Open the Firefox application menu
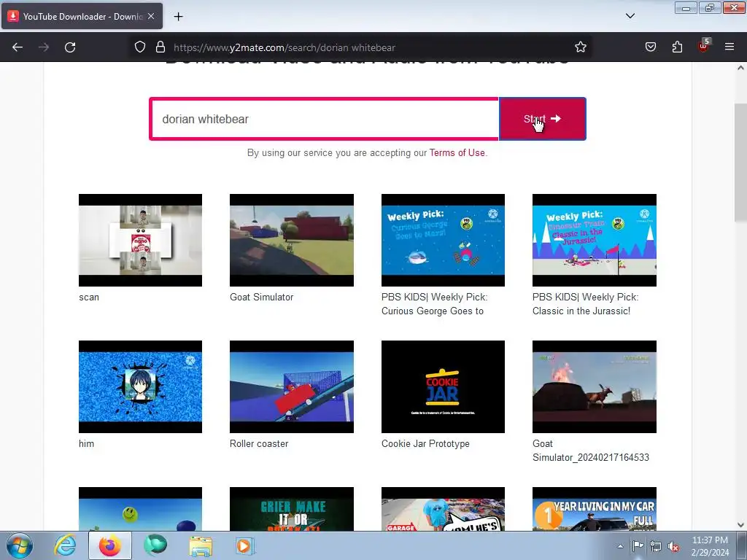 pos(729,47)
